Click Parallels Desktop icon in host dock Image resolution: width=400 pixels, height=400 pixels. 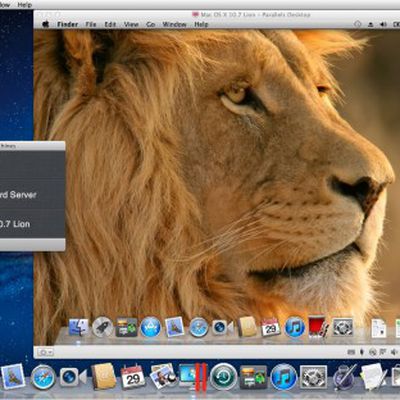point(193,377)
